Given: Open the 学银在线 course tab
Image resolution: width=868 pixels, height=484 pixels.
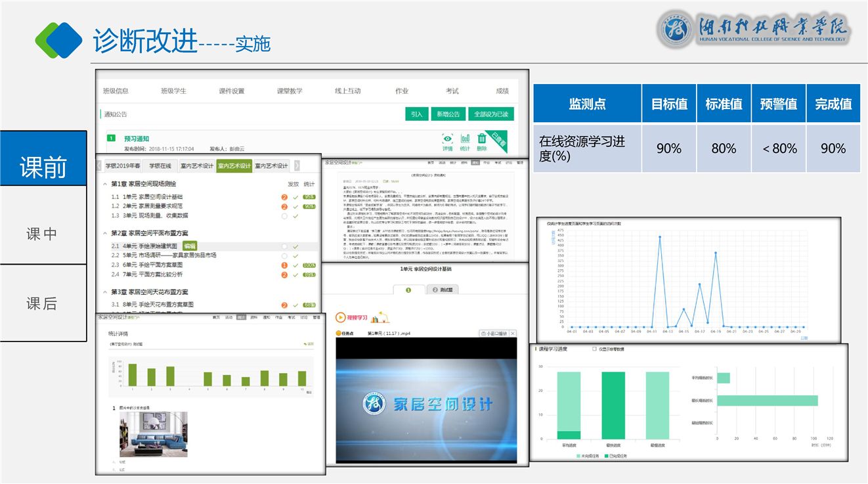Looking at the screenshot, I should (x=160, y=165).
